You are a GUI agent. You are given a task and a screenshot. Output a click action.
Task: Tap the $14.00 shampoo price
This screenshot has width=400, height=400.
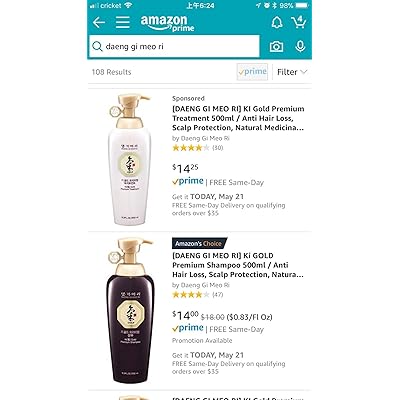tap(185, 315)
